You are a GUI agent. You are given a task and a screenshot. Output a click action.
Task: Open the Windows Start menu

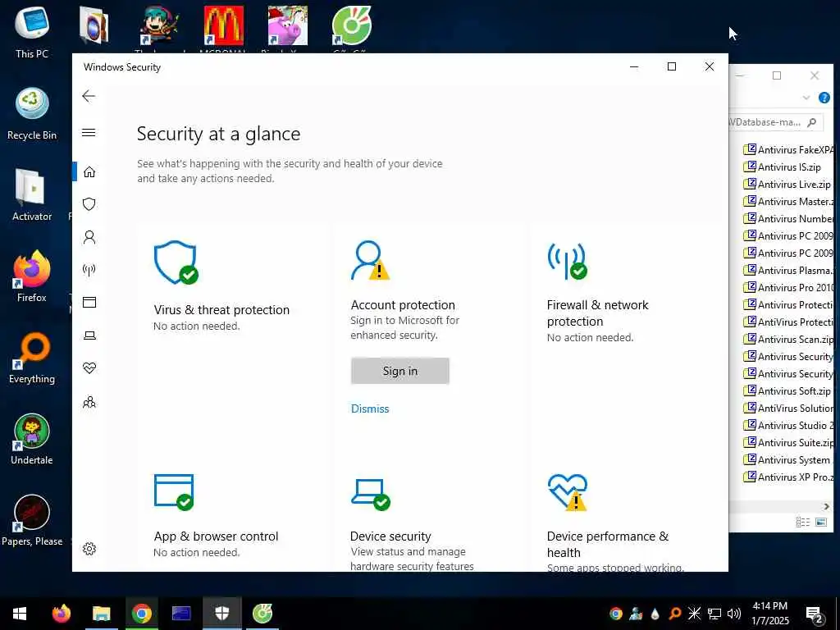pos(20,614)
